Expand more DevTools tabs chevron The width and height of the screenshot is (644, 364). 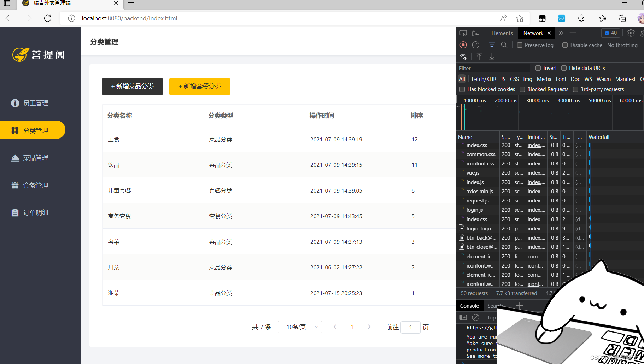(561, 33)
